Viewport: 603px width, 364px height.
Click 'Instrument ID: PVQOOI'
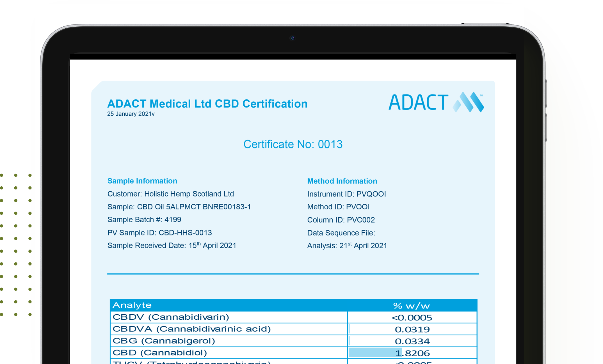click(x=347, y=194)
